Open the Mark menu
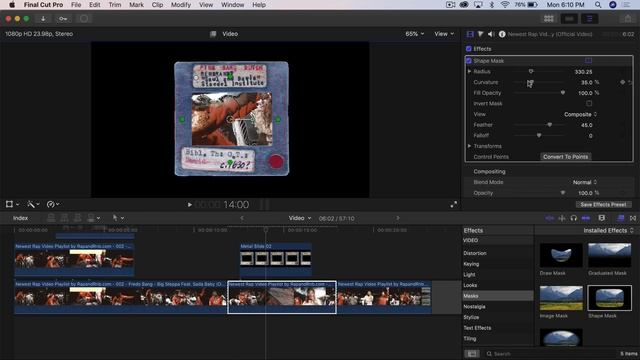Image resolution: width=640 pixels, height=360 pixels. point(136,5)
